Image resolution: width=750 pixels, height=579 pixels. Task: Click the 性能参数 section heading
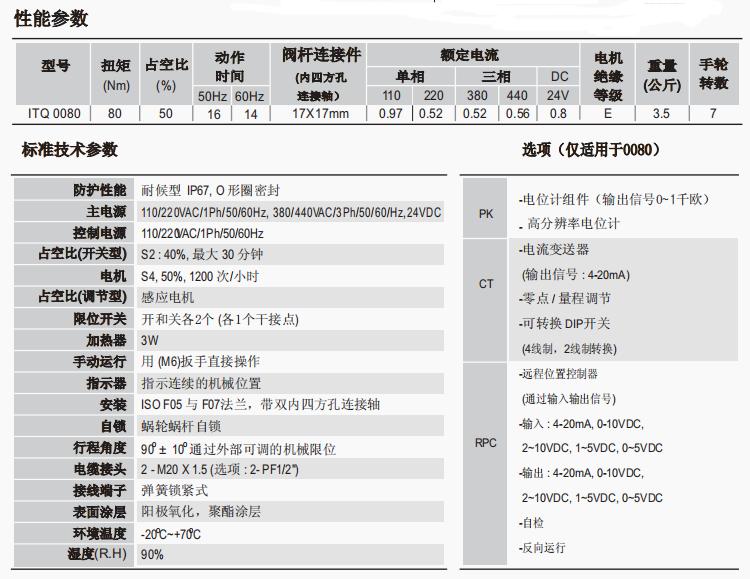pos(51,18)
